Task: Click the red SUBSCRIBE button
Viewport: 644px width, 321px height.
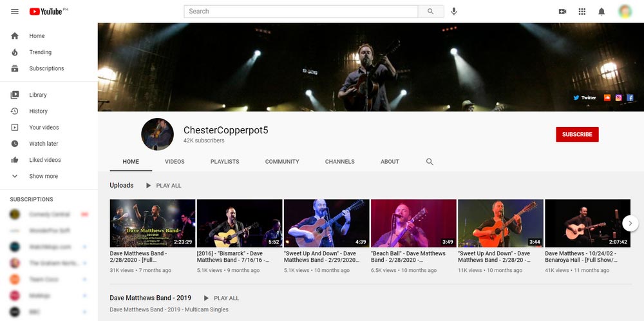Action: (x=577, y=135)
